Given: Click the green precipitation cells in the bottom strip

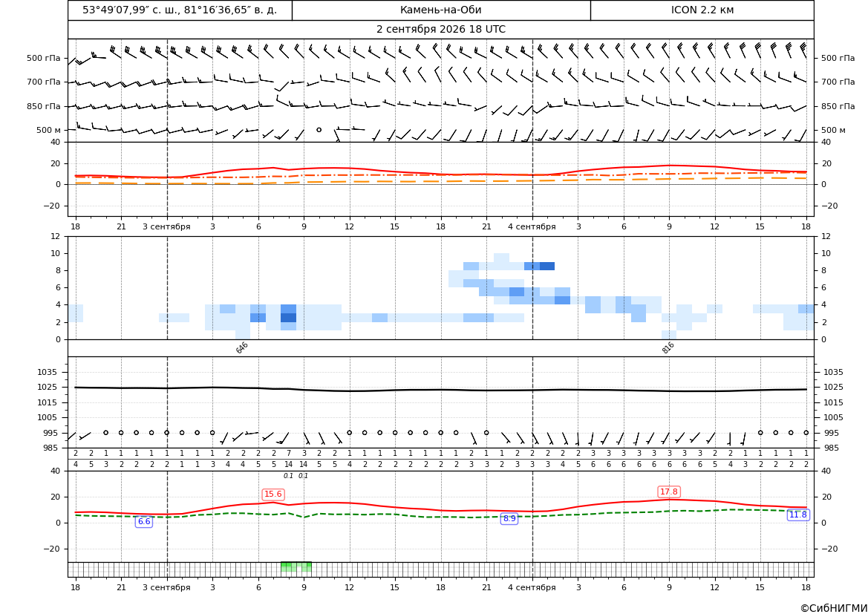Looking at the screenshot, I should coord(296,566).
